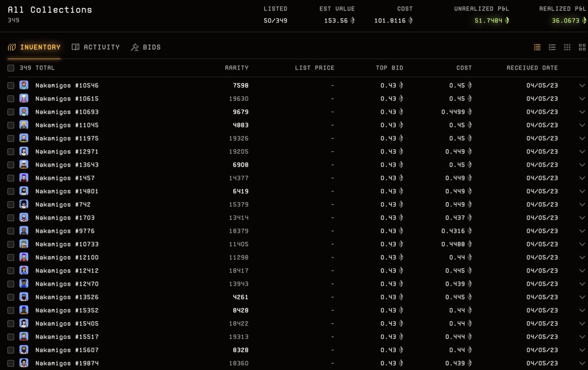
Task: Click the Nakamigos #12412 avatar image
Action: [24, 270]
